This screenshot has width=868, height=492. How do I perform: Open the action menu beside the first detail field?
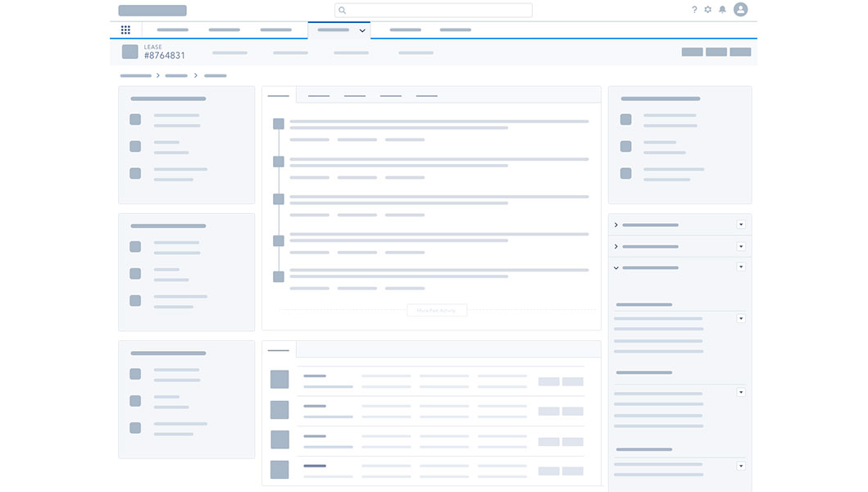tap(740, 317)
